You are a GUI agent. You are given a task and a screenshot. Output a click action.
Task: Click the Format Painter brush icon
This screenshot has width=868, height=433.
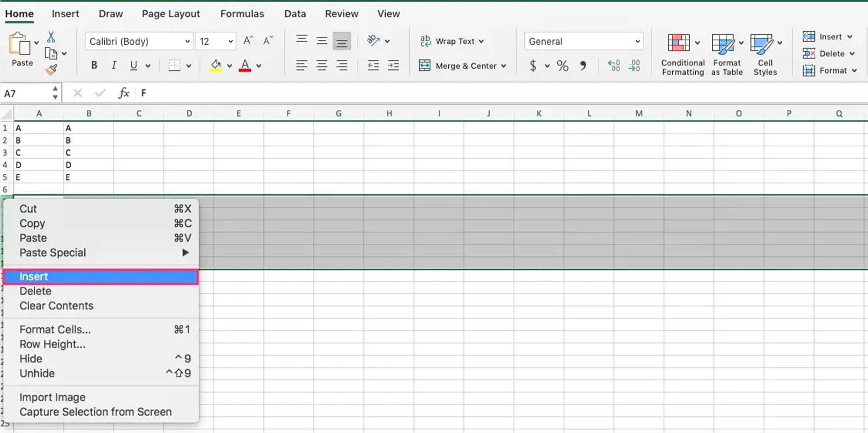coord(51,69)
